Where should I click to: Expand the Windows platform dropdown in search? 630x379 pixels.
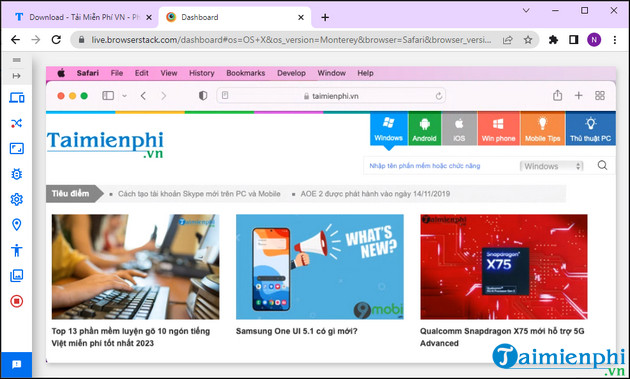click(551, 166)
